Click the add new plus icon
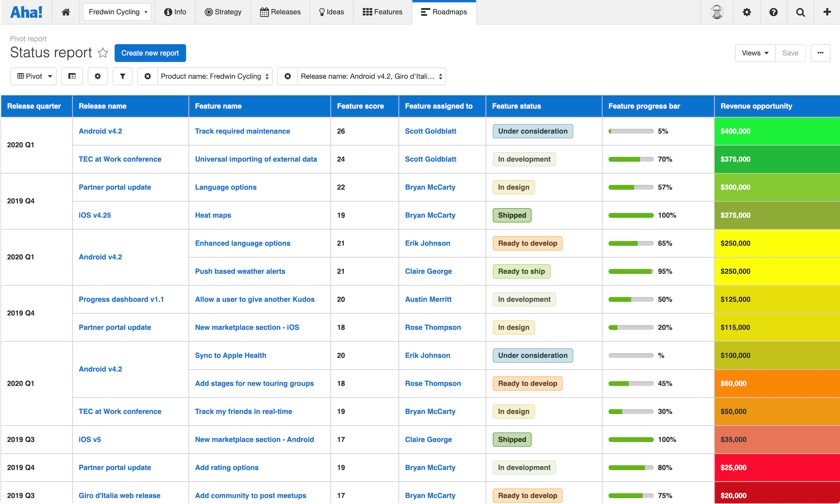Image resolution: width=840 pixels, height=504 pixels. 827,12
